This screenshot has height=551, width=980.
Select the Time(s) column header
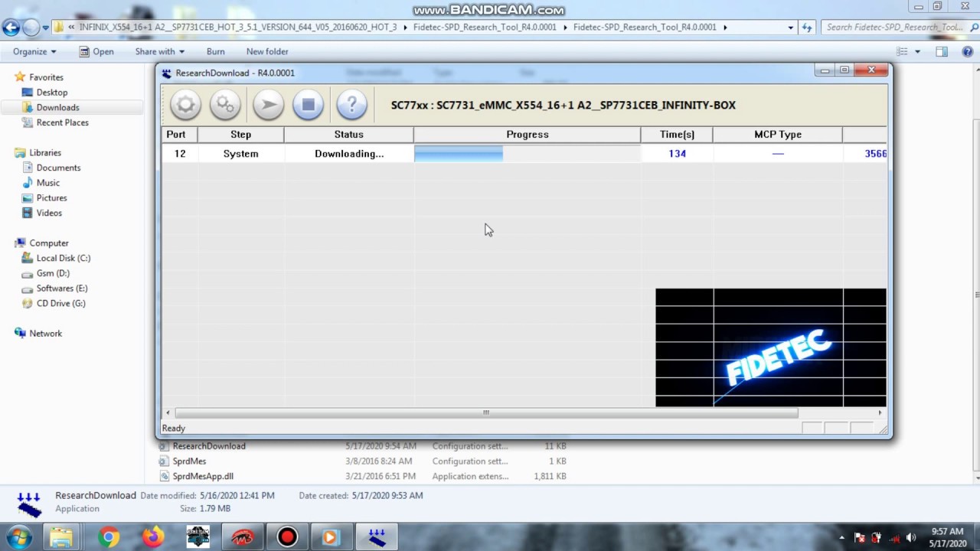point(677,135)
